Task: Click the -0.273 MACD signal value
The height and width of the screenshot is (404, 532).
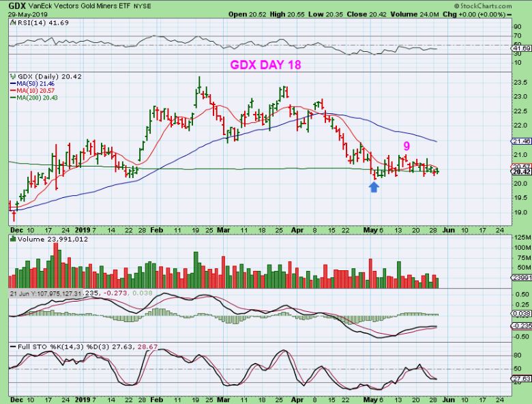Action: (x=115, y=293)
